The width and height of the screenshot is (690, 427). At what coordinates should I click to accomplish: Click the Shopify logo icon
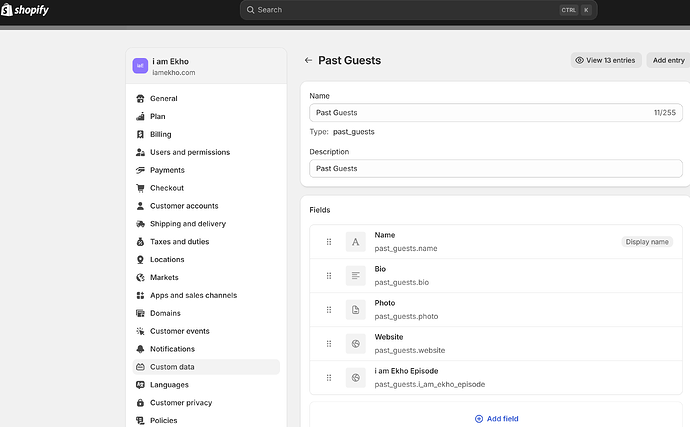[7, 10]
